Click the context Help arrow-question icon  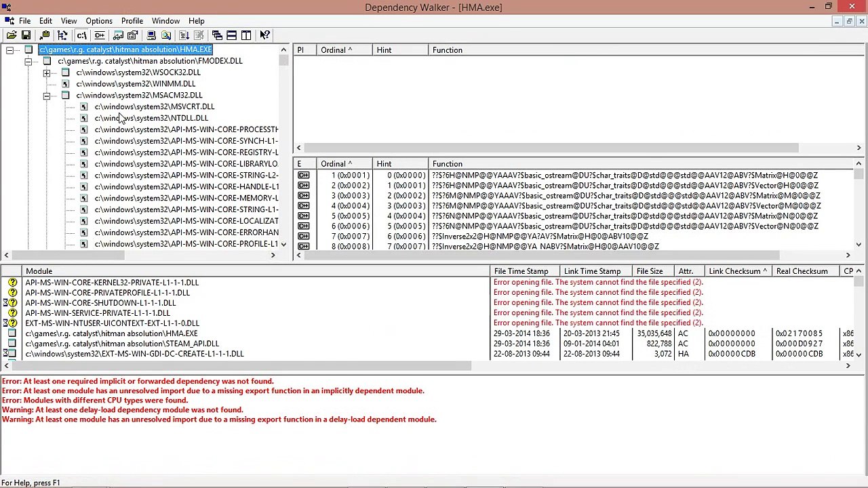point(265,35)
